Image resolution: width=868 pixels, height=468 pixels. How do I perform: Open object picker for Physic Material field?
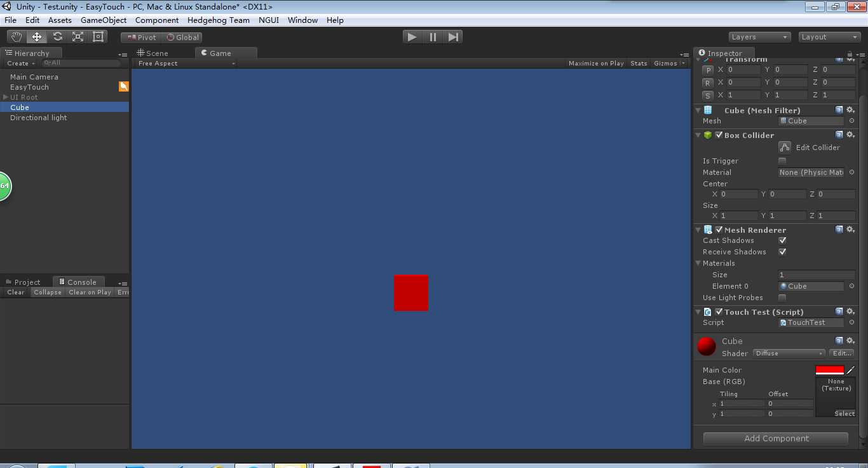pos(851,172)
